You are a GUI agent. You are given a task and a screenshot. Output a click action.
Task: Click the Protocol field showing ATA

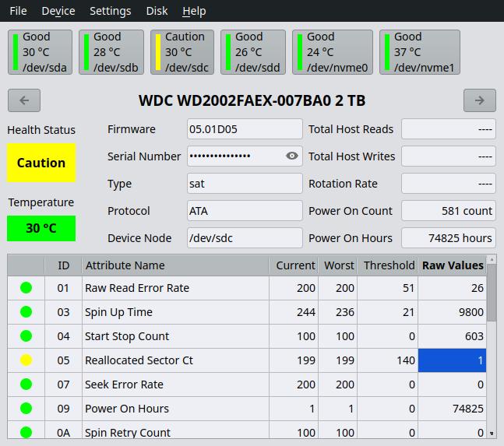pos(245,211)
